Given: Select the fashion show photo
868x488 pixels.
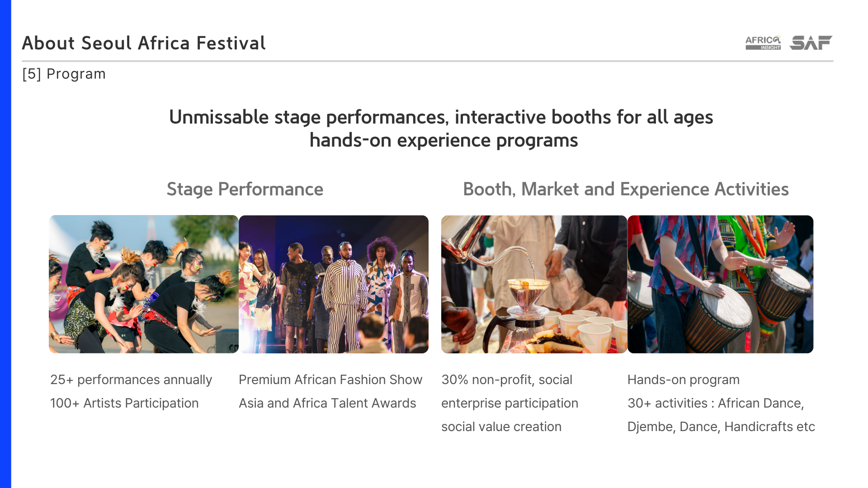Looking at the screenshot, I should pos(334,284).
